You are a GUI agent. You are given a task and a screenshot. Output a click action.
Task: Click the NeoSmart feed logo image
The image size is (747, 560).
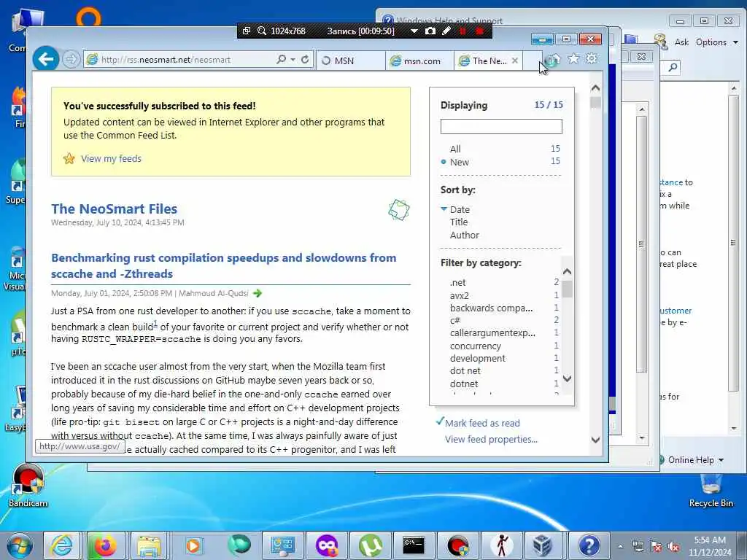pyautogui.click(x=399, y=210)
